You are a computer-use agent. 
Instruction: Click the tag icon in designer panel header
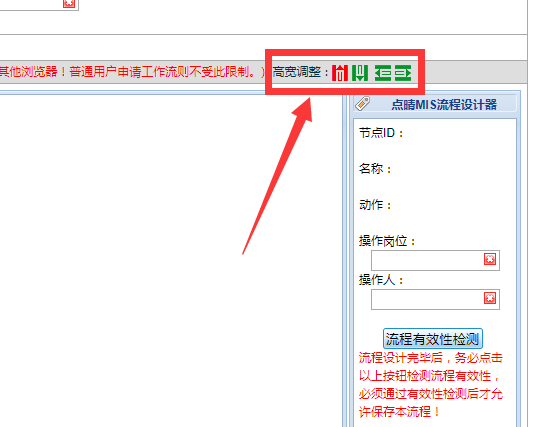(362, 104)
